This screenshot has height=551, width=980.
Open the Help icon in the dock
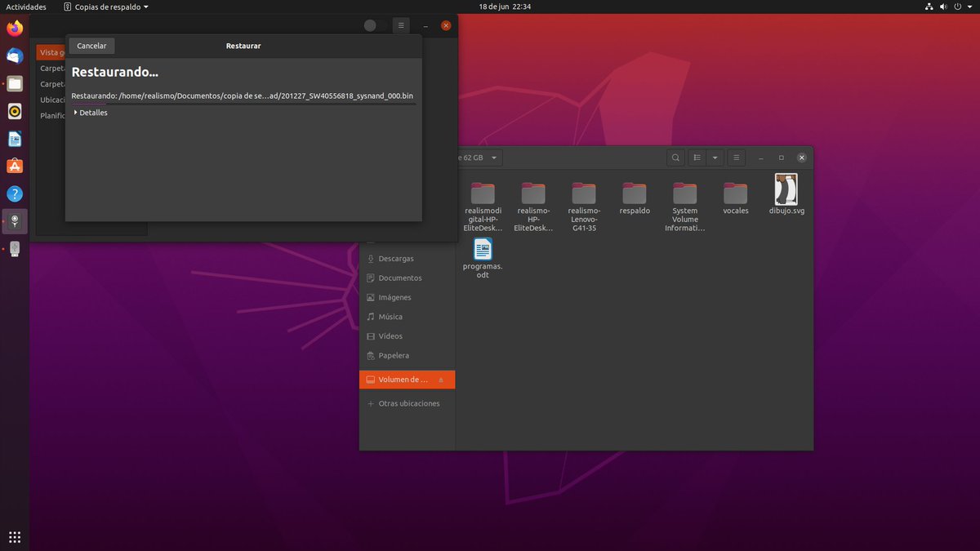coord(15,194)
